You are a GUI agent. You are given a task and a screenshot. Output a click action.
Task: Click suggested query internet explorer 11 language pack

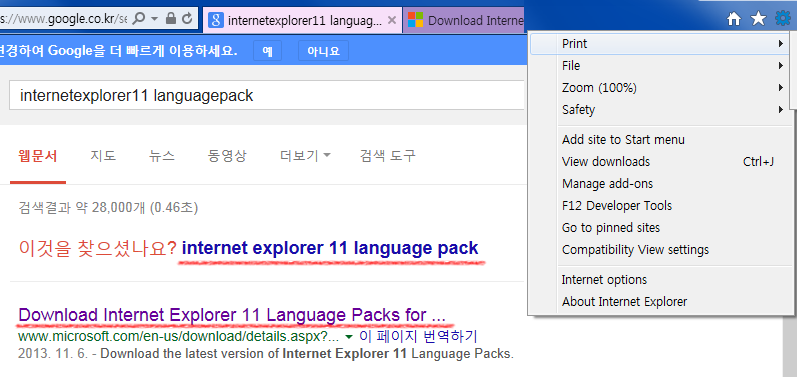point(330,248)
